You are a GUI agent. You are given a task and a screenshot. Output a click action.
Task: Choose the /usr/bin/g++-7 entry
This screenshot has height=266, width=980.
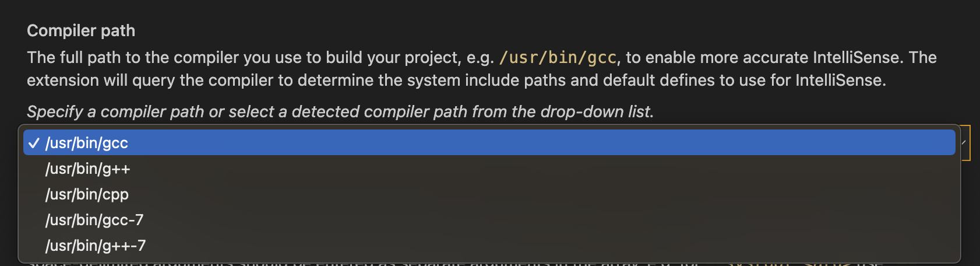pos(96,246)
